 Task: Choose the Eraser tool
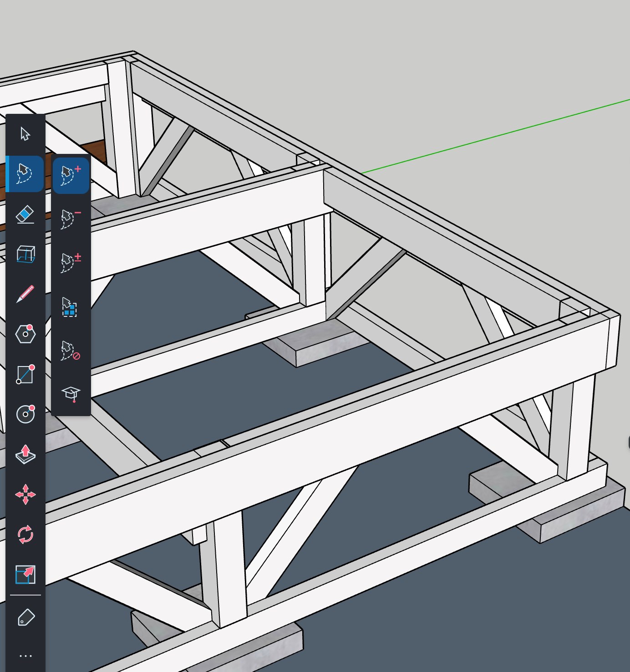tap(25, 214)
